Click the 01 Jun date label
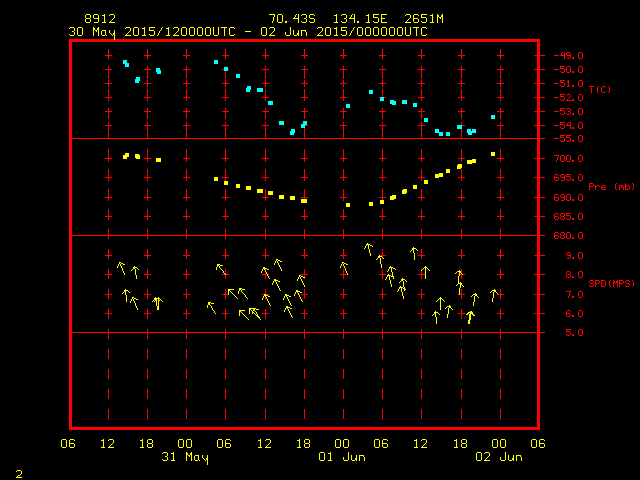This screenshot has width=640, height=480. pyautogui.click(x=341, y=457)
